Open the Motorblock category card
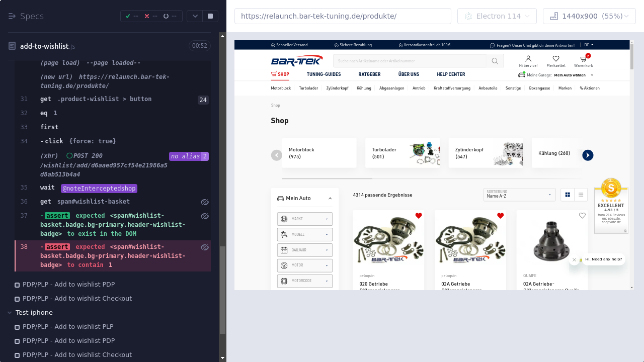 (319, 153)
